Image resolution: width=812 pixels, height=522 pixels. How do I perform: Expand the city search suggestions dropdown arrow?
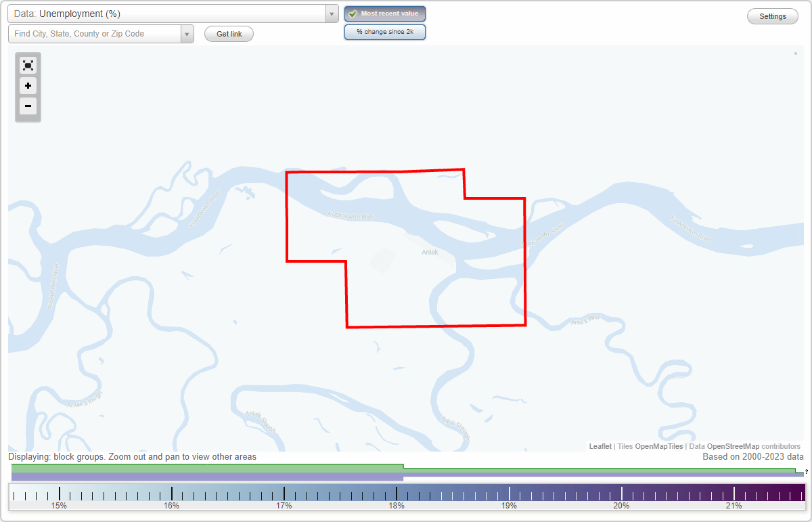(x=187, y=33)
